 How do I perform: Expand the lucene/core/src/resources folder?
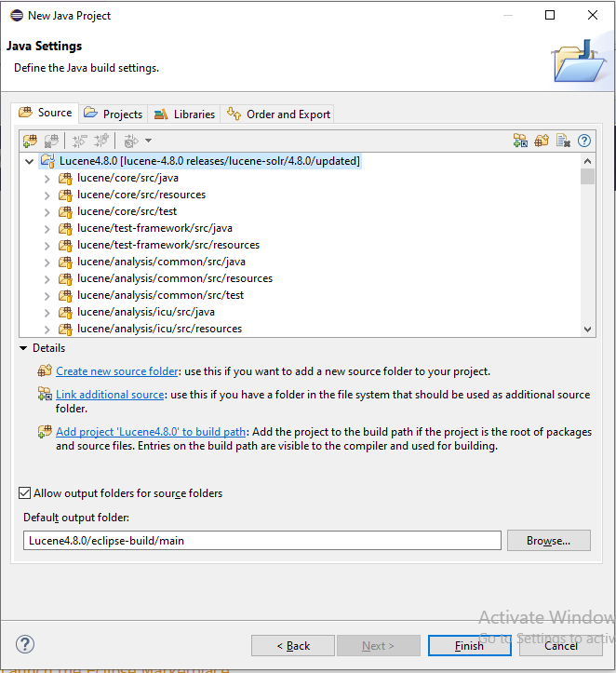(x=47, y=195)
